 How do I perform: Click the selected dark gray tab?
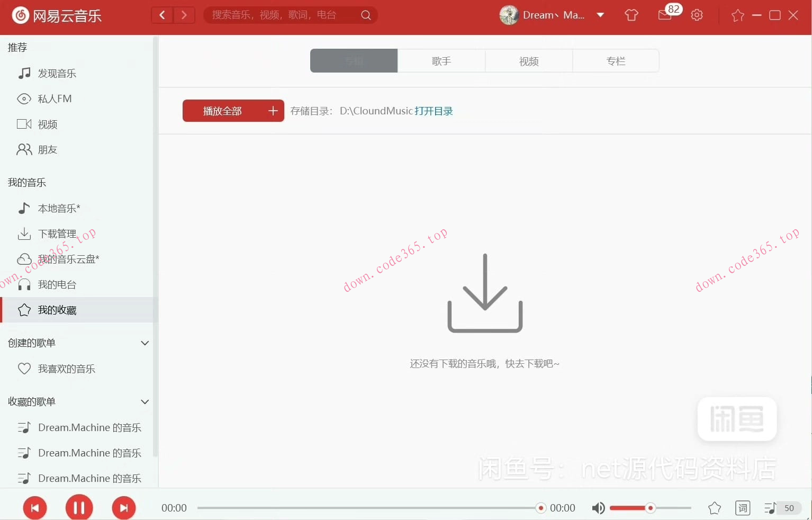(x=354, y=61)
